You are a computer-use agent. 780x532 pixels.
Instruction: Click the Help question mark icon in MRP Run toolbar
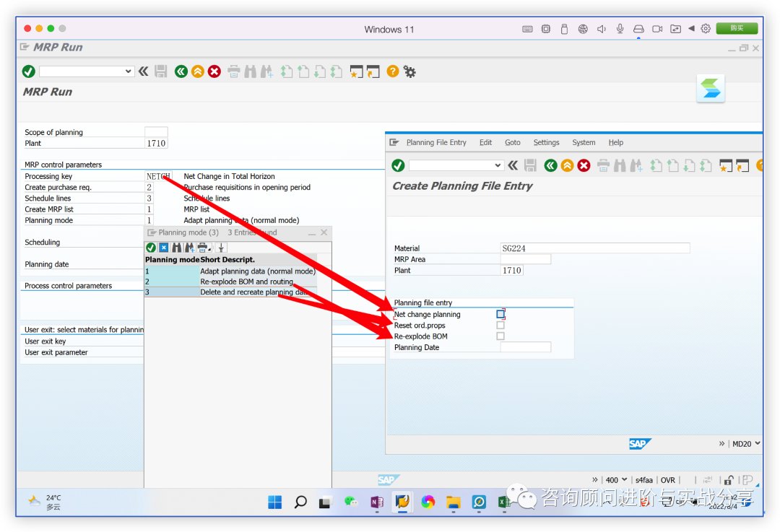point(392,71)
